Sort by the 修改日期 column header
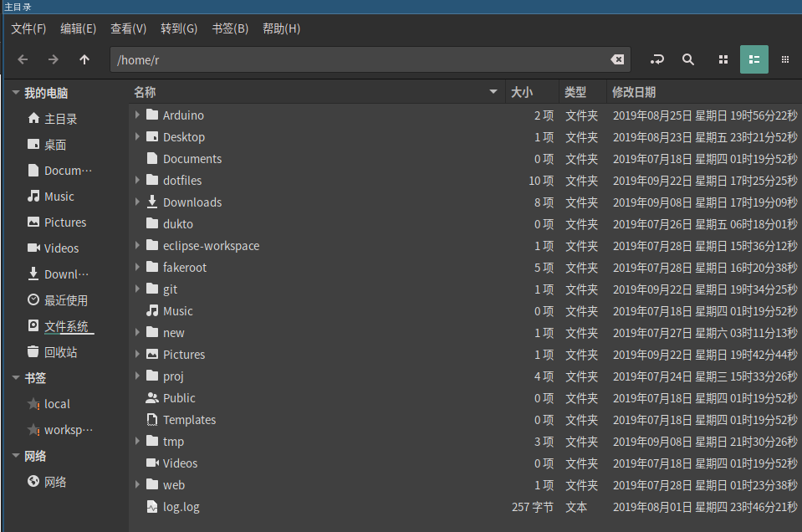802x532 pixels. click(x=634, y=92)
